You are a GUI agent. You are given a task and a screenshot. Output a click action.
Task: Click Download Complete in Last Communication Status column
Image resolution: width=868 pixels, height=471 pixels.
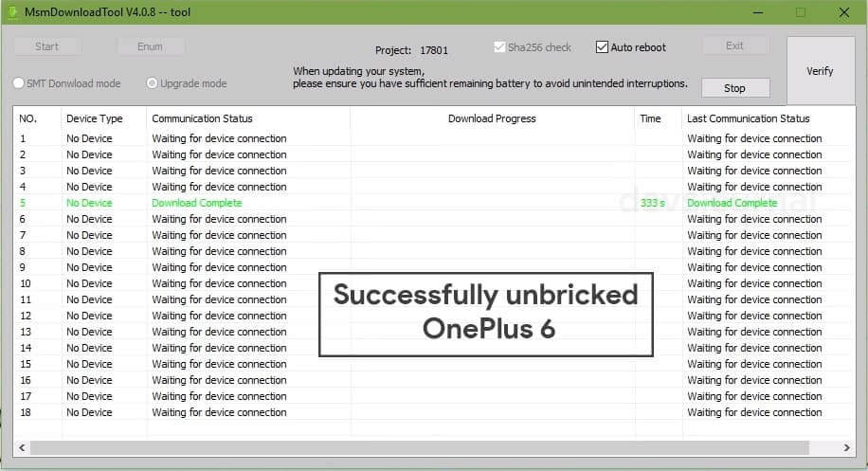coord(732,203)
